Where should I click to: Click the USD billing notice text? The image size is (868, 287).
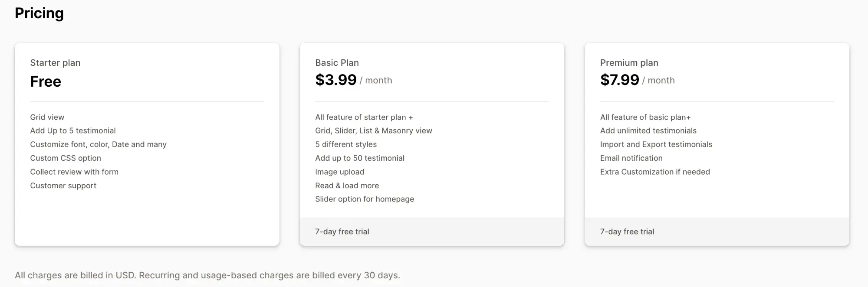tap(207, 275)
